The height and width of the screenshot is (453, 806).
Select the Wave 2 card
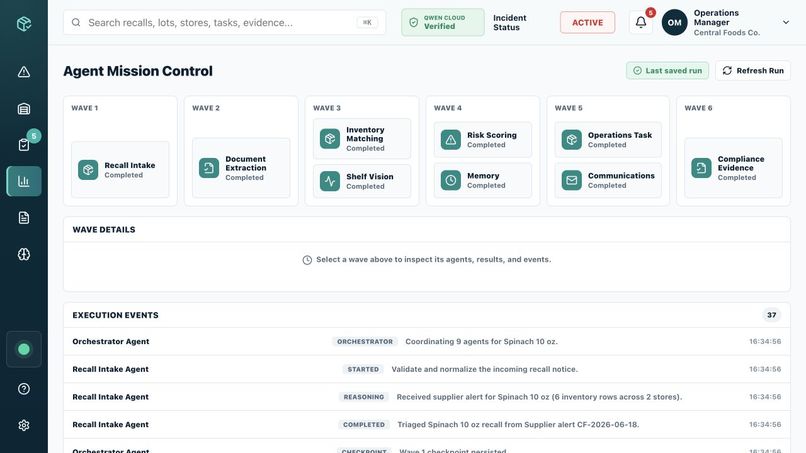coord(241,151)
